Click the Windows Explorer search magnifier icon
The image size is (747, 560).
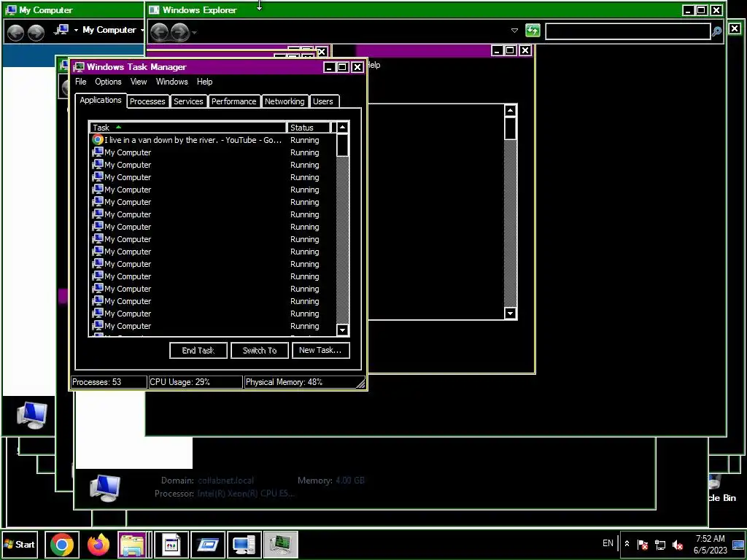pyautogui.click(x=716, y=31)
